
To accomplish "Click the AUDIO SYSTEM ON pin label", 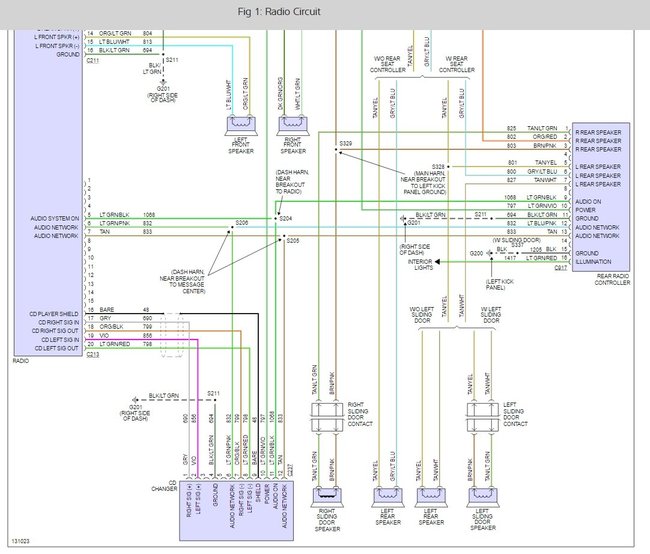I will (x=55, y=219).
